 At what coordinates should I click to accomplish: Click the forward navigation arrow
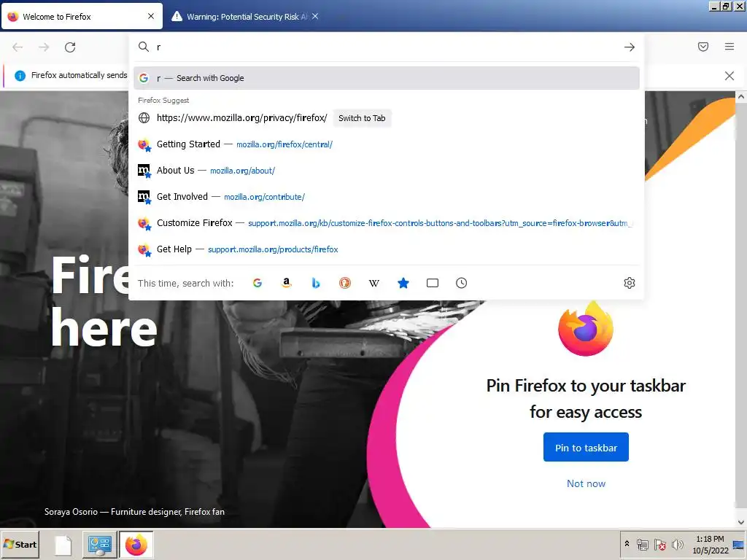coord(44,47)
